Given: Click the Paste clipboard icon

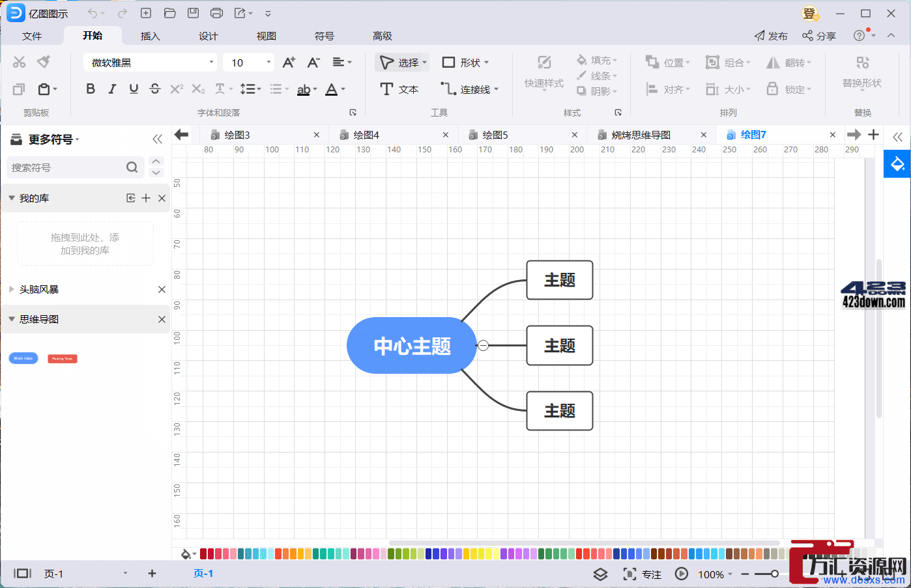Looking at the screenshot, I should pyautogui.click(x=44, y=89).
